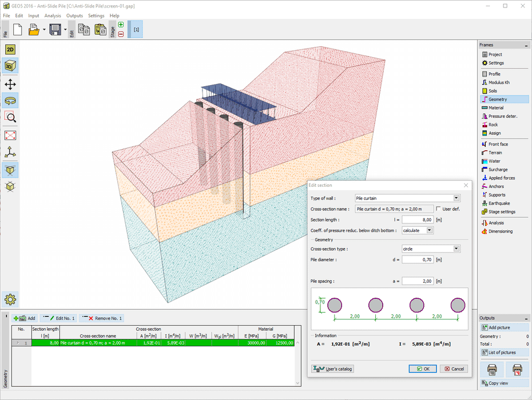
Task: Select construction stage [1] toggle
Action: pos(137,30)
